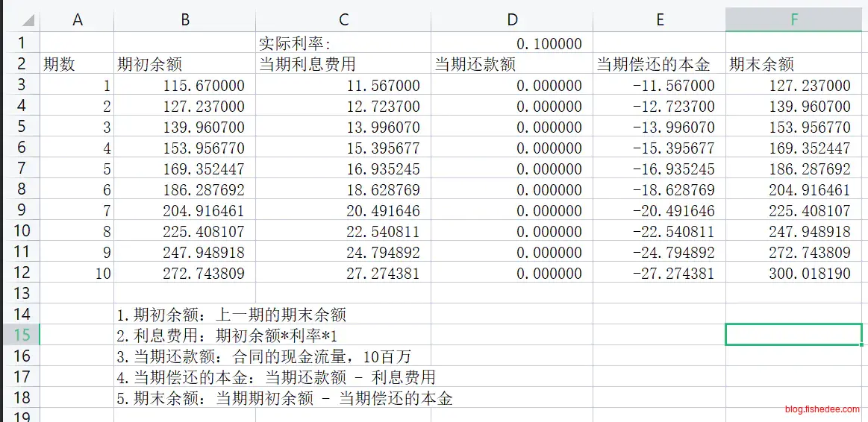
Task: Click the interest rate value 0.100000
Action: [x=549, y=44]
